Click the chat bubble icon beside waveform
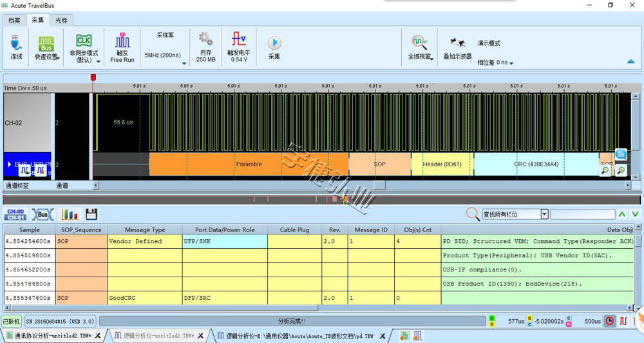Viewport: 644px width, 343px height. (x=621, y=155)
